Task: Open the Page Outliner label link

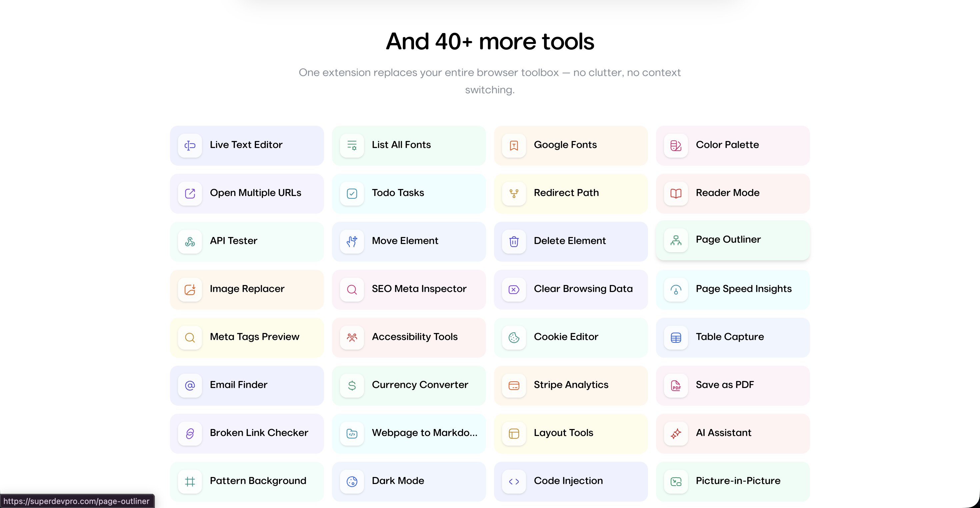Action: 728,239
